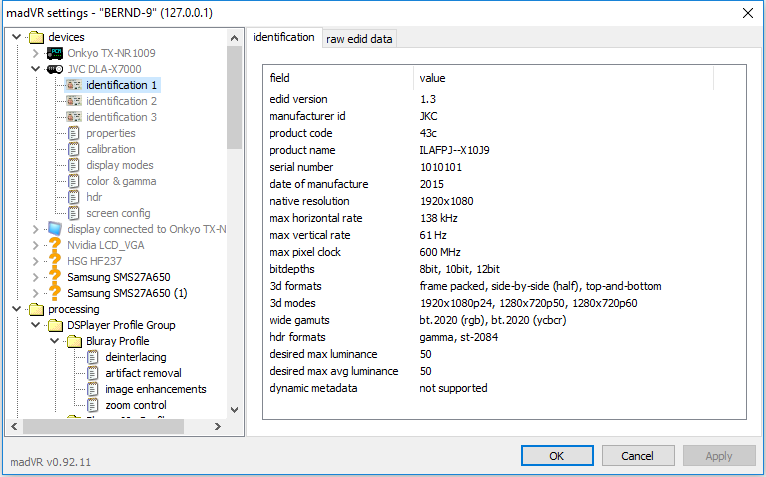Click the color & gamma page icon
Screen dimensions: 766x477
click(x=74, y=181)
